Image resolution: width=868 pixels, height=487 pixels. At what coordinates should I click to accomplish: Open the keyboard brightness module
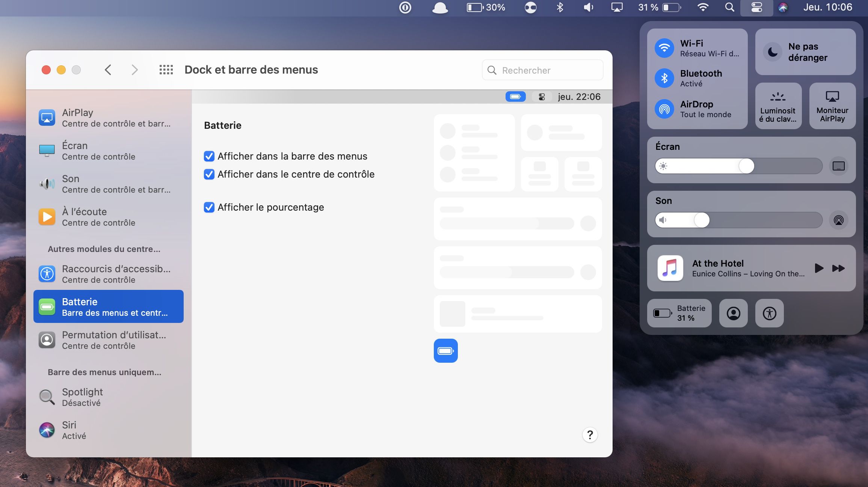click(x=778, y=106)
